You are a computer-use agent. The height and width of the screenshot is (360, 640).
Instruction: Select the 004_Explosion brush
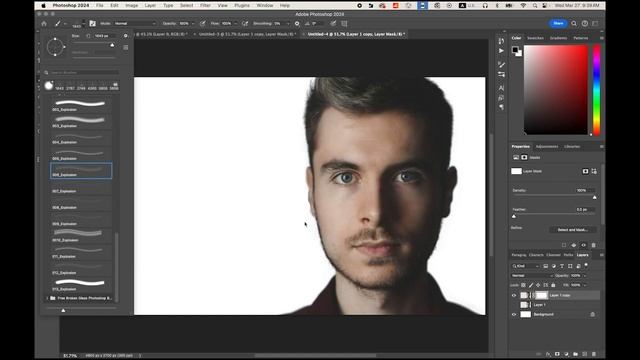tap(80, 138)
